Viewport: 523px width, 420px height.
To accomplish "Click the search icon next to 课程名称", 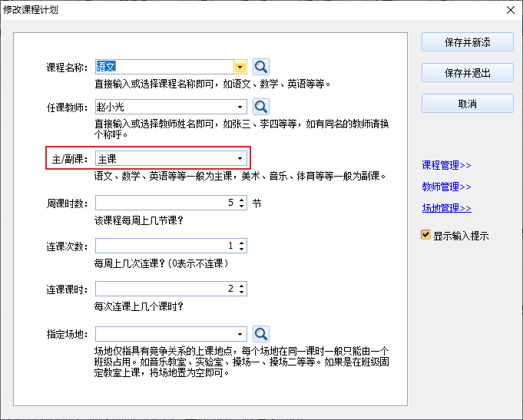I will [x=261, y=67].
